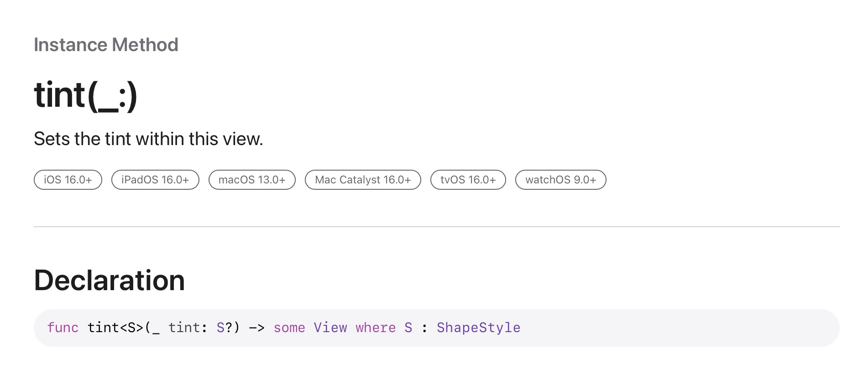Open the View type link in declaration
Viewport: 868px width, 375px height.
(x=330, y=328)
